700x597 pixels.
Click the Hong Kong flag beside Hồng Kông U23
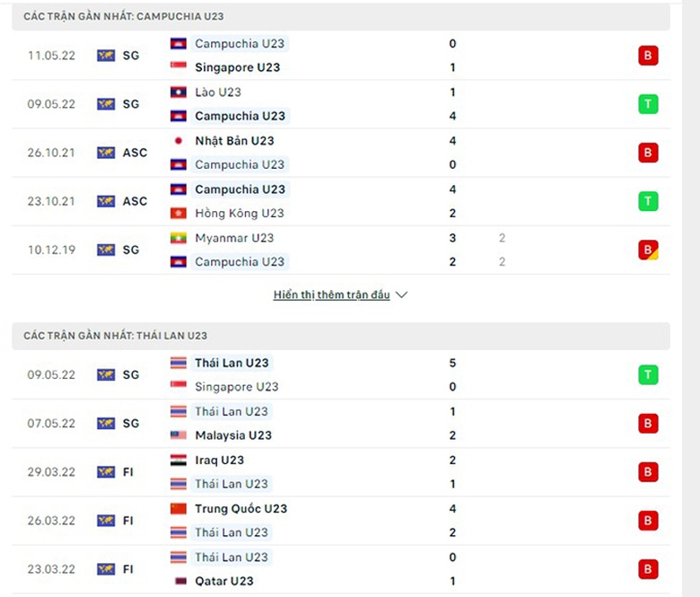178,214
